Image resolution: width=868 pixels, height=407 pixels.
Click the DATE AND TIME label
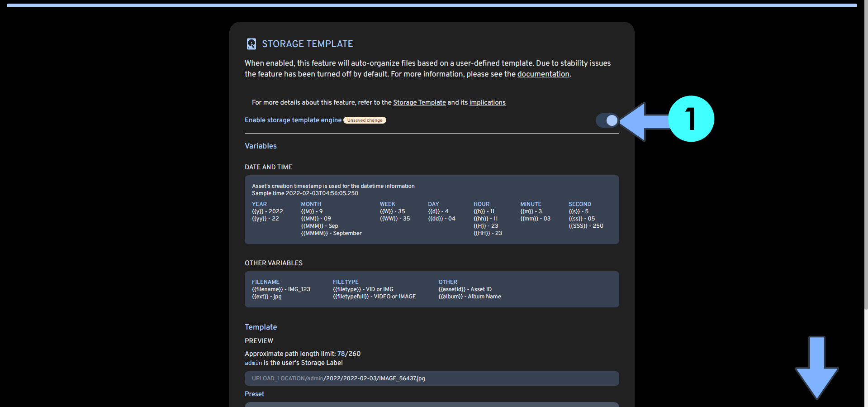(268, 167)
